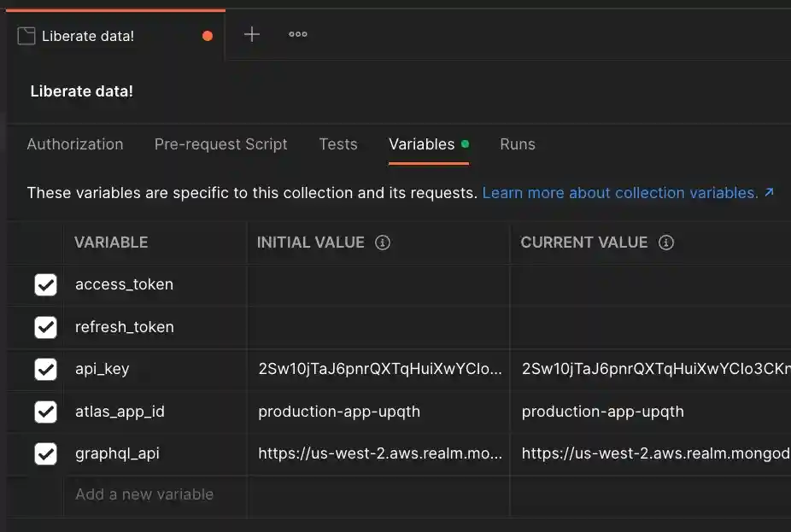Click the info icon beside INITIAL VALUE
Image resolution: width=791 pixels, height=532 pixels.
tap(382, 243)
